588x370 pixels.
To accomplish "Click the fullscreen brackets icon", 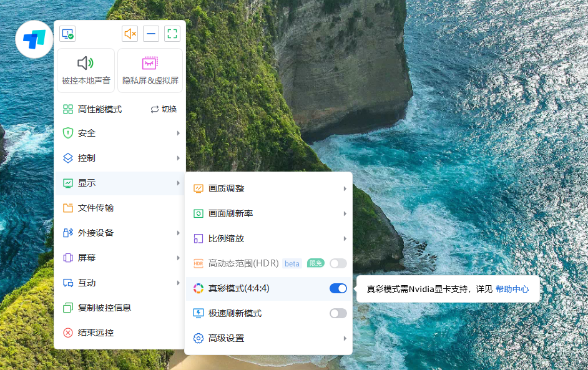I will (172, 34).
